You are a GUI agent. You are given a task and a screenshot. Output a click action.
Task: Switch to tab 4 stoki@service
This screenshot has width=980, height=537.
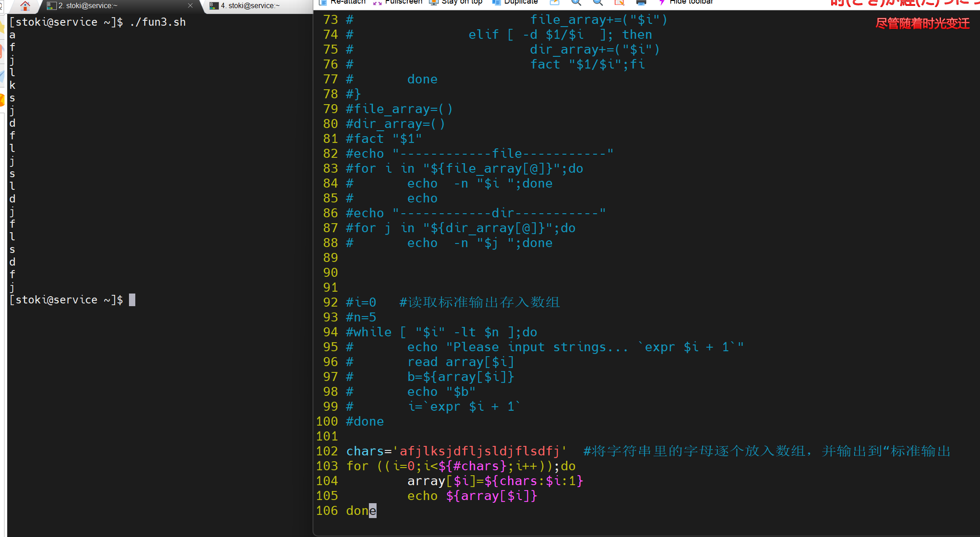tap(250, 5)
